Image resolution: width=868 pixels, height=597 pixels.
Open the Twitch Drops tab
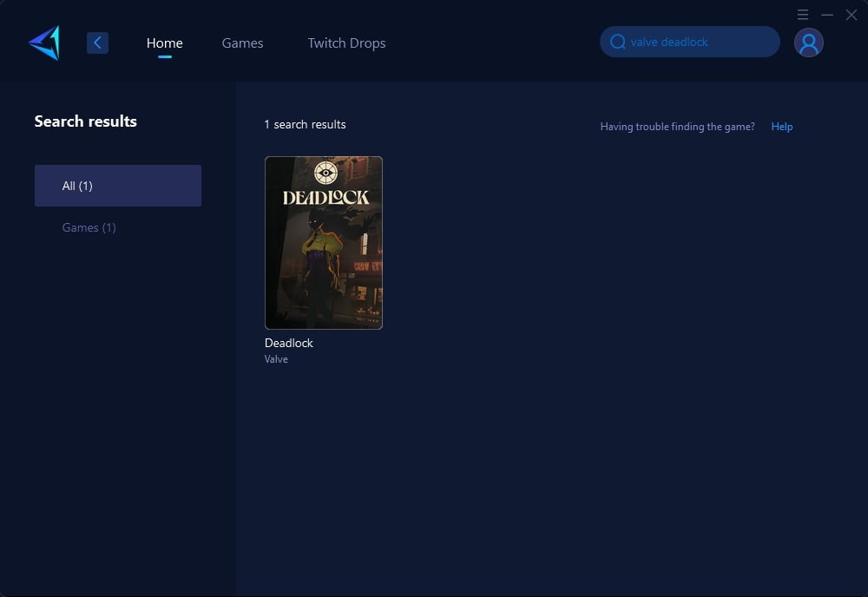click(x=346, y=43)
